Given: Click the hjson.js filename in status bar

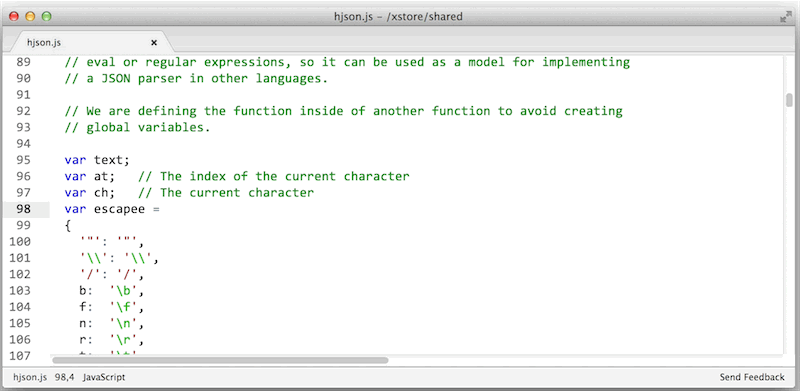Looking at the screenshot, I should point(30,377).
